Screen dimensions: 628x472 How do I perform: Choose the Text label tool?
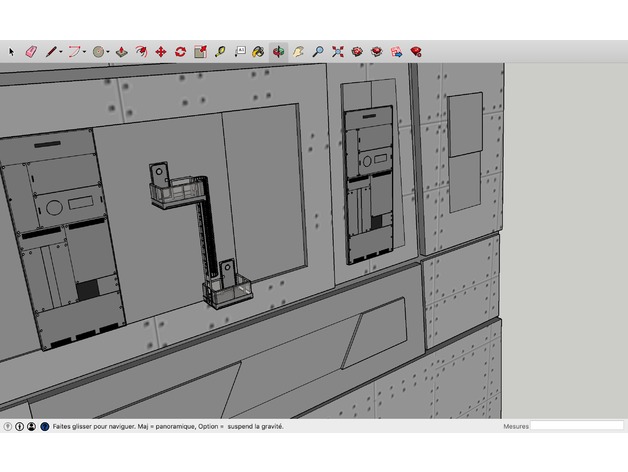pos(240,51)
